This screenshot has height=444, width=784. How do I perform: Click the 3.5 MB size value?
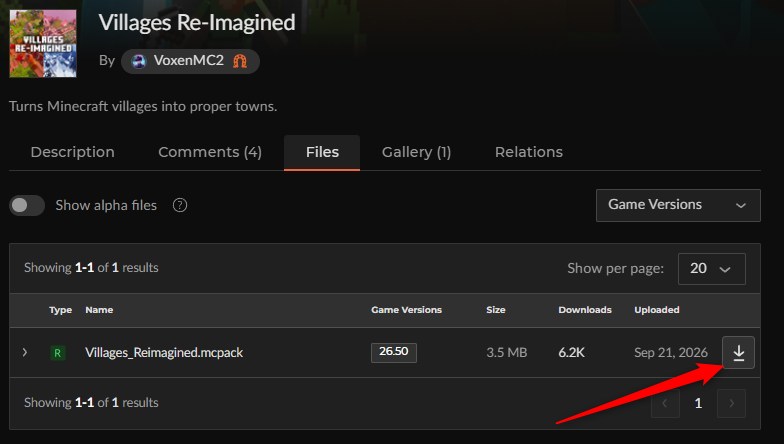tap(506, 352)
